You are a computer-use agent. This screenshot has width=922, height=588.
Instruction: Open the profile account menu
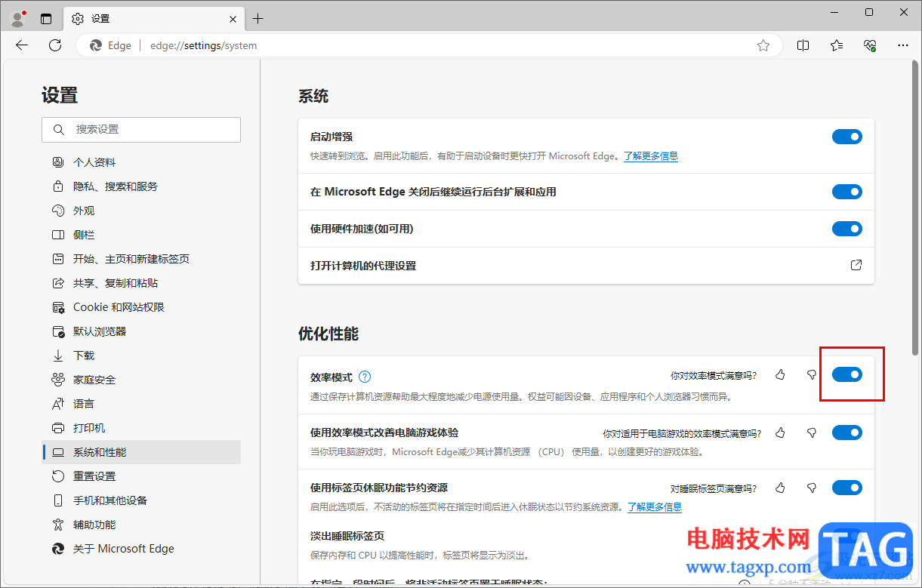coord(18,18)
